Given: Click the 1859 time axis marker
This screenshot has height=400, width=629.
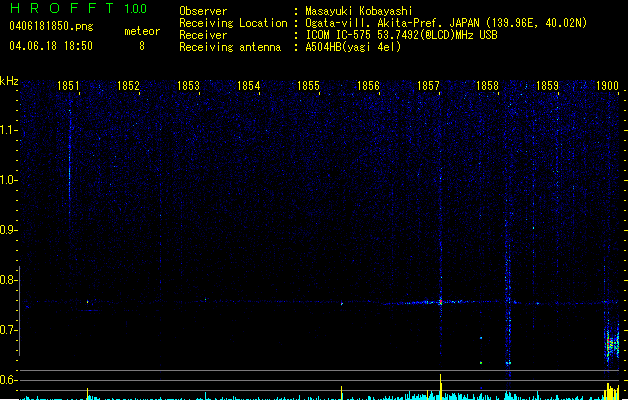Looking at the screenshot, I should (547, 86).
